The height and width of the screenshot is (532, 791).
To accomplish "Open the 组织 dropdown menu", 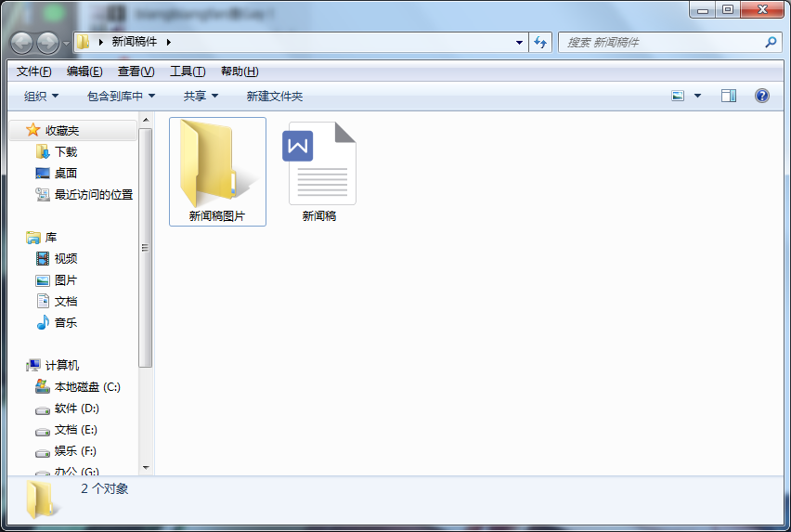I will 41,96.
